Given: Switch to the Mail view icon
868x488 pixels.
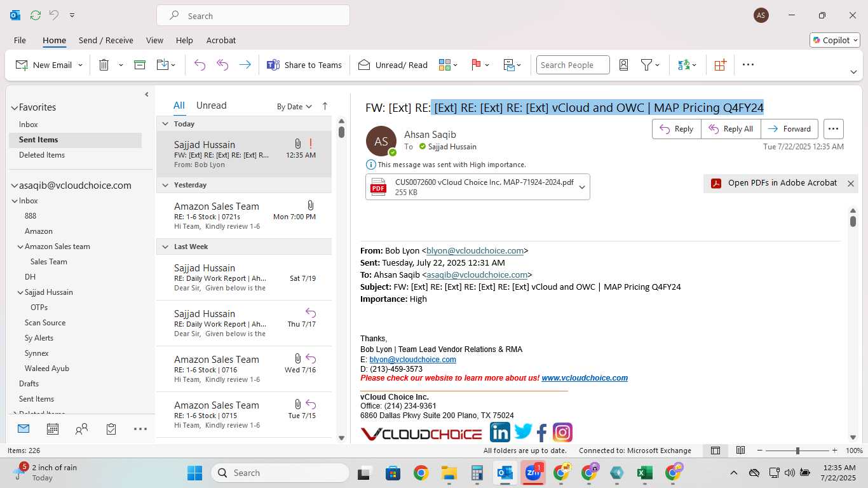Looking at the screenshot, I should 24,429.
